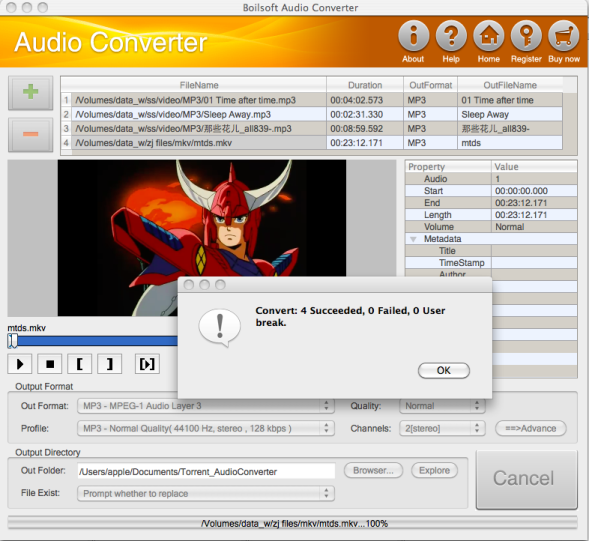
Task: Open the Profile dropdown
Action: 206,428
